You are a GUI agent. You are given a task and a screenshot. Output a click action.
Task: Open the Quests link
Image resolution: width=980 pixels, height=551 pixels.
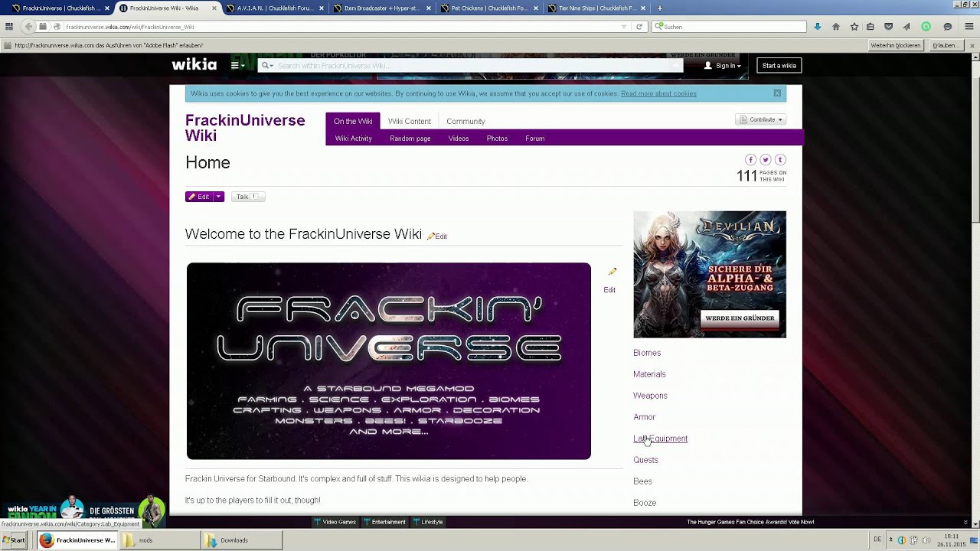point(645,460)
